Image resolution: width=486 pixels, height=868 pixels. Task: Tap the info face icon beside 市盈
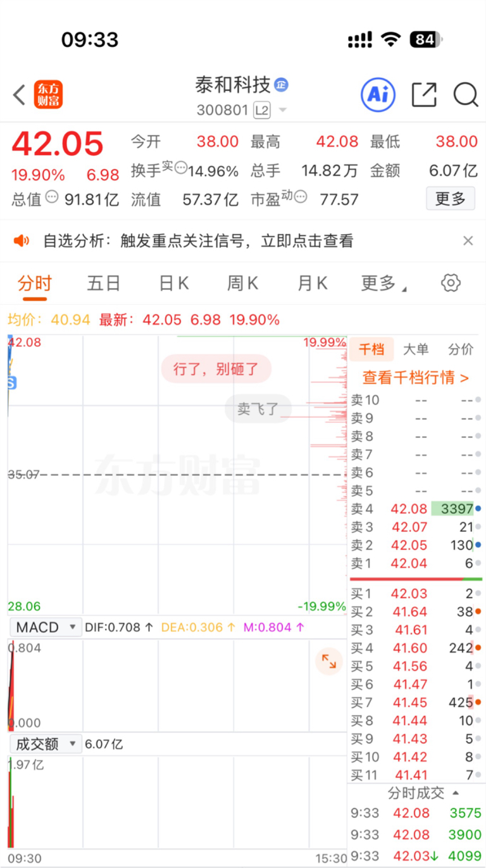point(301,196)
